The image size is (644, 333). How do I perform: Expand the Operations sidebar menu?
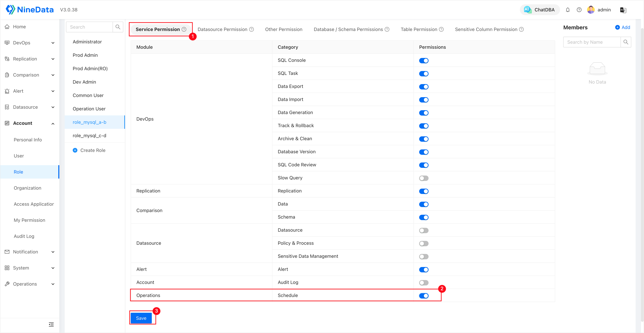click(x=30, y=284)
